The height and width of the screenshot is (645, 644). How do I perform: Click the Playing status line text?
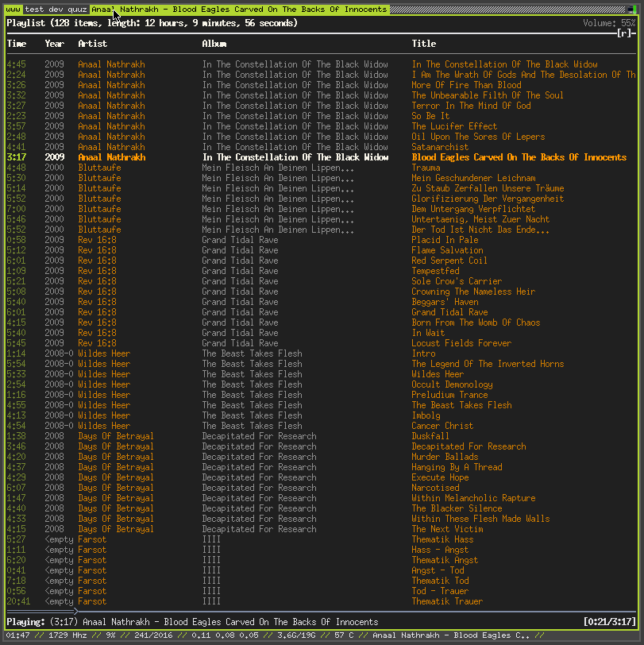(192, 621)
